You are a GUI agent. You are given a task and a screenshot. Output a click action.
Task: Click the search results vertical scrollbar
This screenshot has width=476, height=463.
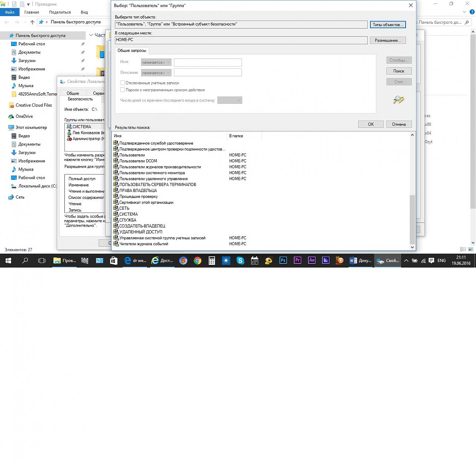[x=412, y=219]
